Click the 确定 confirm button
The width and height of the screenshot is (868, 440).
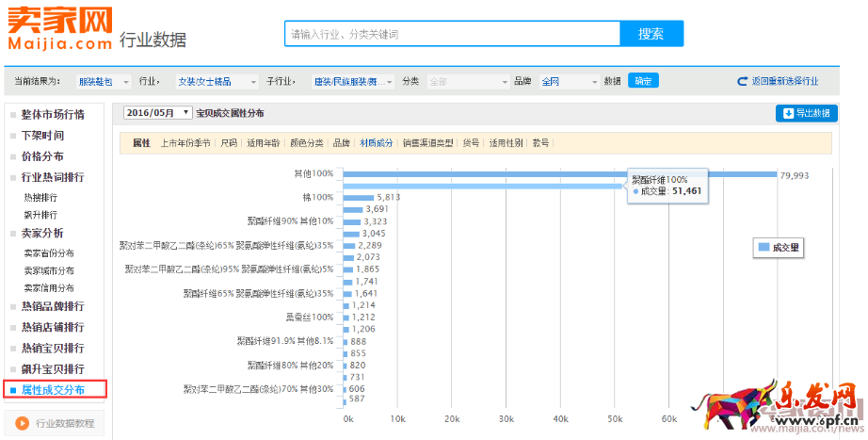pyautogui.click(x=643, y=81)
